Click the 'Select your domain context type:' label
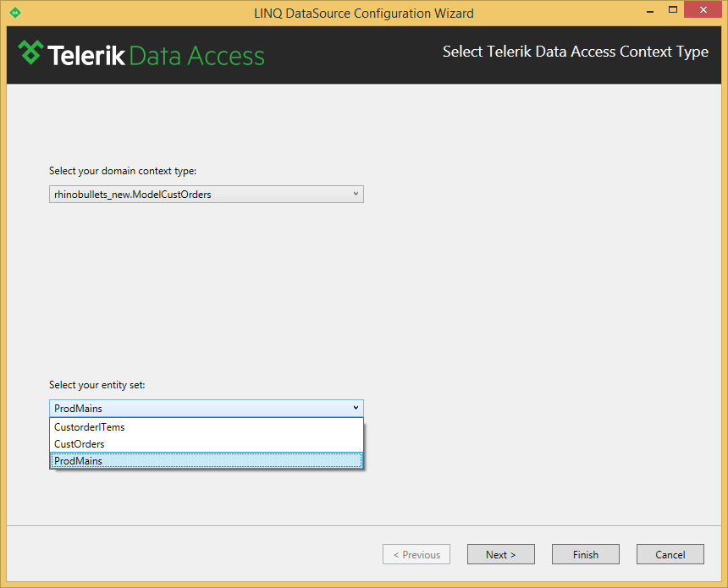Viewport: 728px width, 588px height. 123,171
